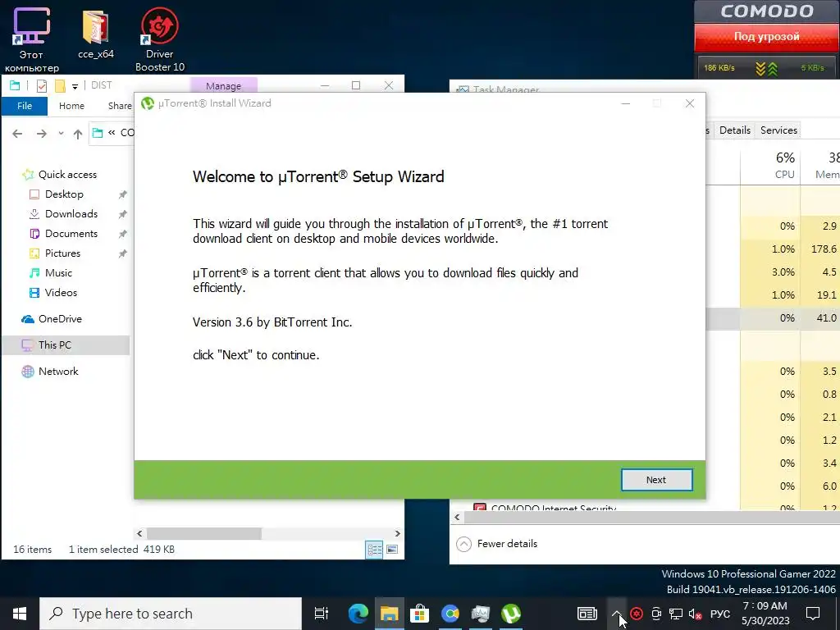
Task: Open News and interests taskbar icon
Action: point(587,614)
